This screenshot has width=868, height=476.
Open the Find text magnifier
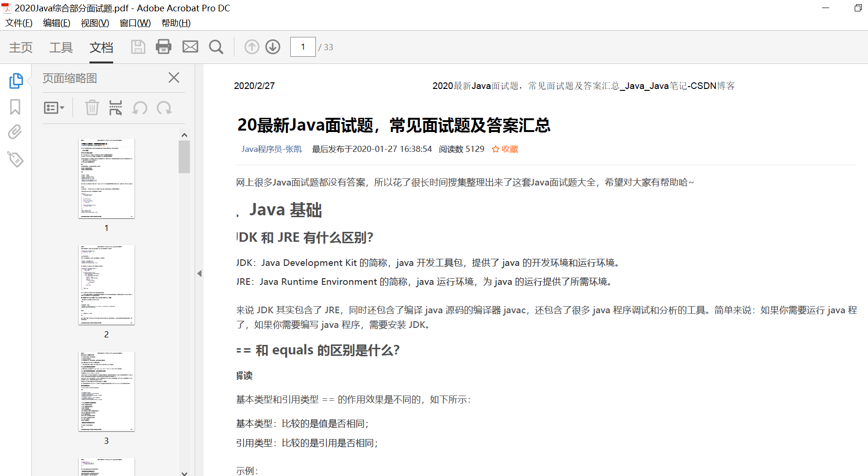[216, 47]
